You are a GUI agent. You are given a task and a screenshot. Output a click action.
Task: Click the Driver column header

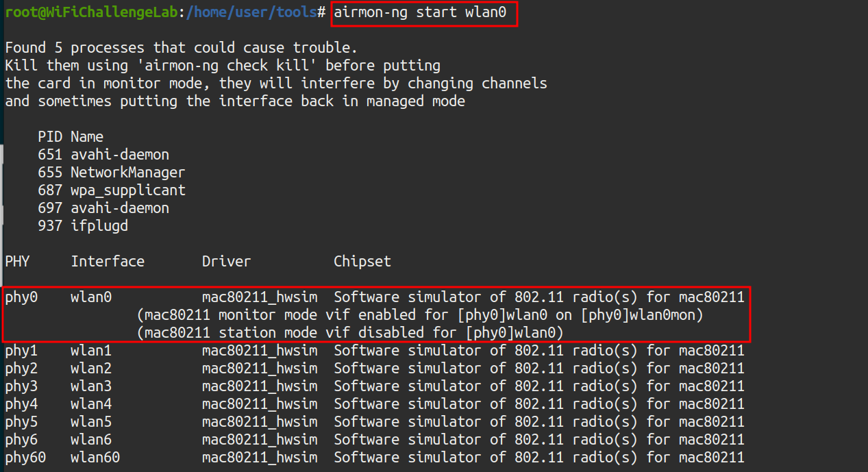pos(226,261)
